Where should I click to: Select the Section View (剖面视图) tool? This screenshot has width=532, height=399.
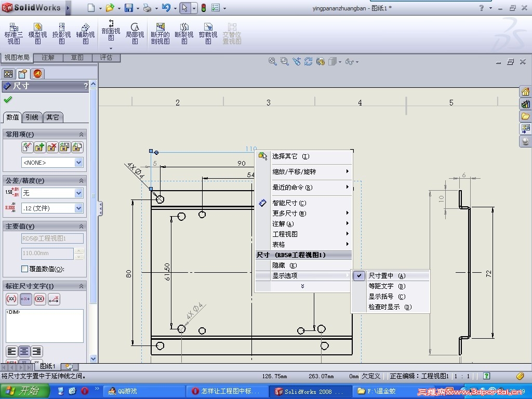pyautogui.click(x=111, y=31)
